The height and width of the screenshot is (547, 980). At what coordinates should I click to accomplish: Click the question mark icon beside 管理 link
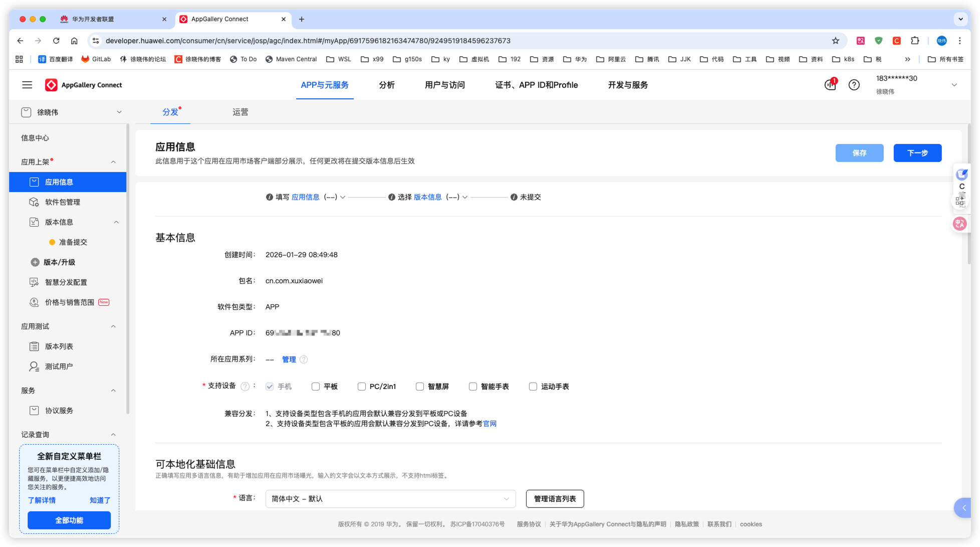point(304,359)
